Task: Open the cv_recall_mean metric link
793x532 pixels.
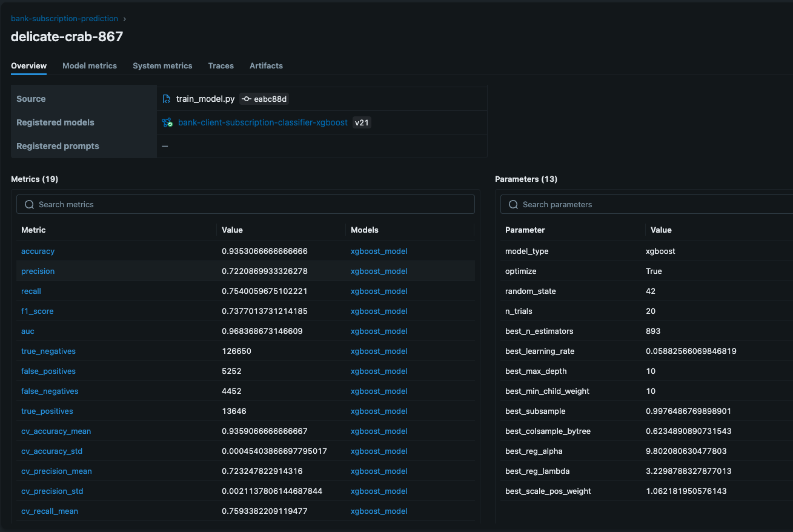Action: coord(49,511)
